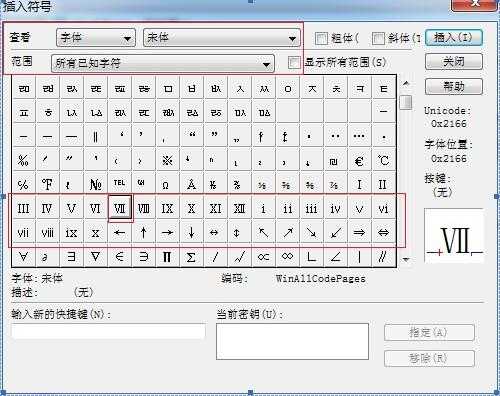Select the degree Celsius ℃ symbol

[x=383, y=161]
